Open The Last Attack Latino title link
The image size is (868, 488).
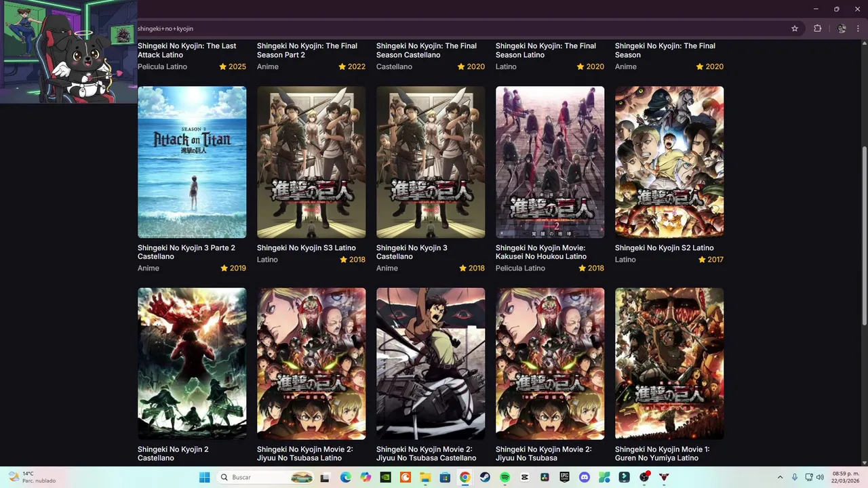pos(187,50)
